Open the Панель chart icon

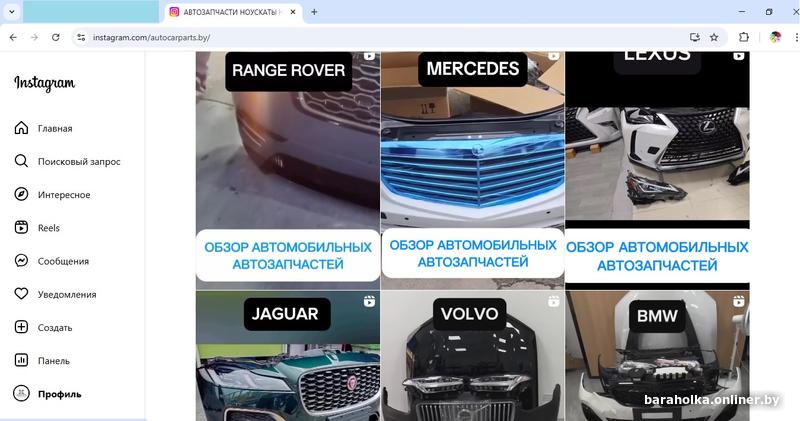[x=21, y=360]
